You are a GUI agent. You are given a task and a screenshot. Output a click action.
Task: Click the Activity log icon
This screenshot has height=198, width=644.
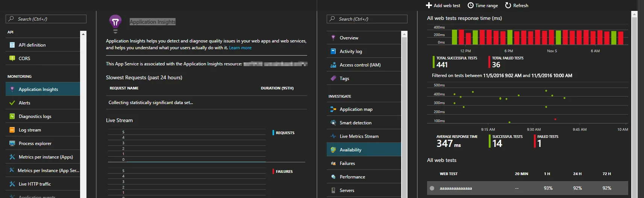[x=333, y=51]
